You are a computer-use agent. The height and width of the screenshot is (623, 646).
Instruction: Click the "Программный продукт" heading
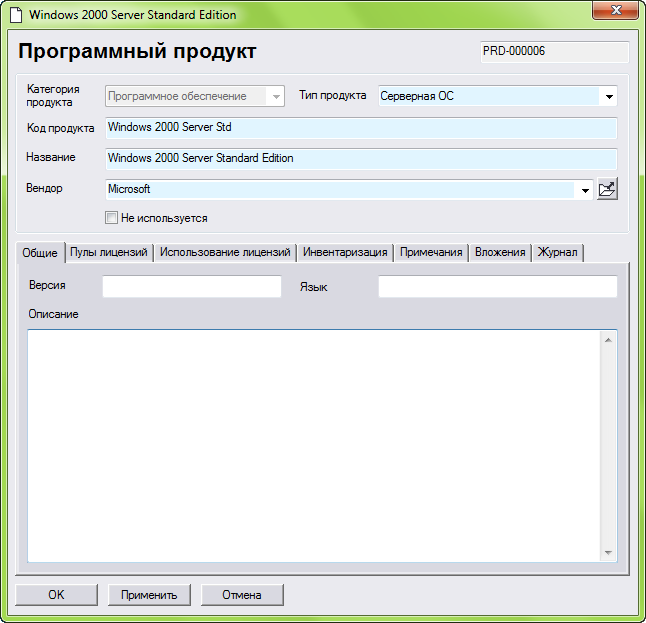coord(137,52)
